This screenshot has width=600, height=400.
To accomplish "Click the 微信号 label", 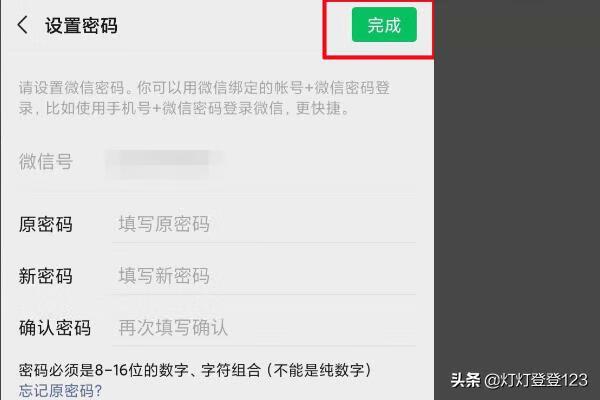I will pos(46,161).
